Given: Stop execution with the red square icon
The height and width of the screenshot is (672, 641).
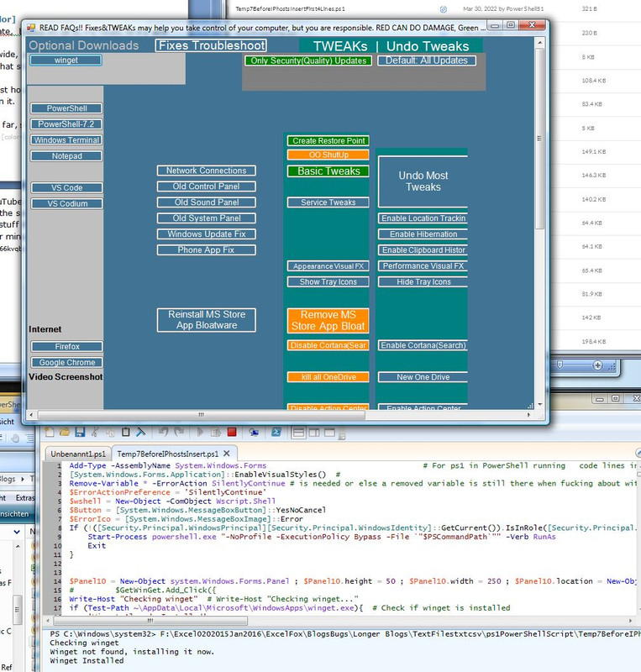Looking at the screenshot, I should click(232, 432).
